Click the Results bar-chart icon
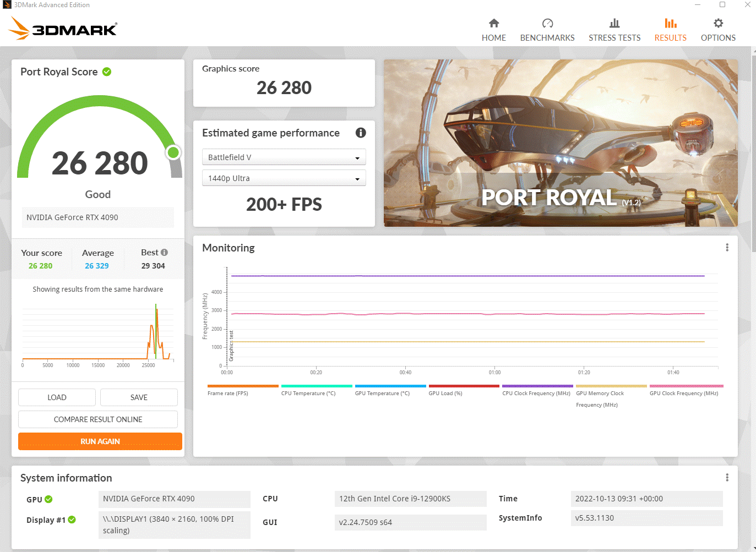The image size is (756, 552). coord(670,24)
